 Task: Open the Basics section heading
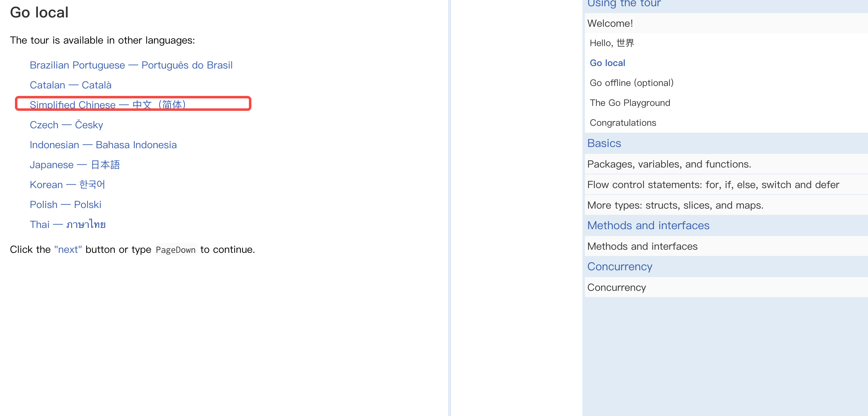[604, 143]
